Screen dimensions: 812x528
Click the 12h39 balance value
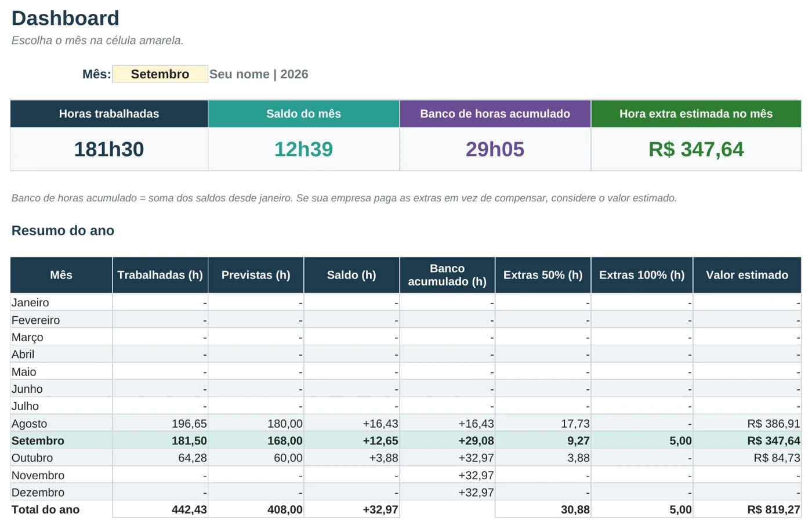pyautogui.click(x=304, y=150)
